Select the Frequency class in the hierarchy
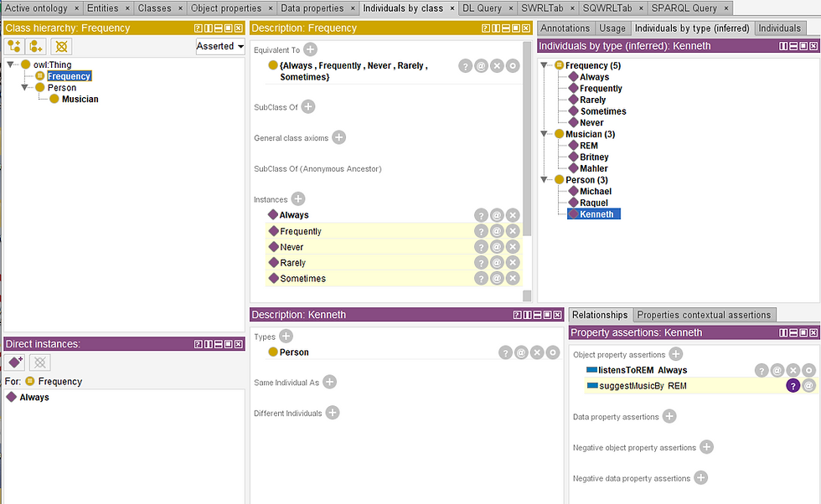The width and height of the screenshot is (821, 504). point(69,76)
